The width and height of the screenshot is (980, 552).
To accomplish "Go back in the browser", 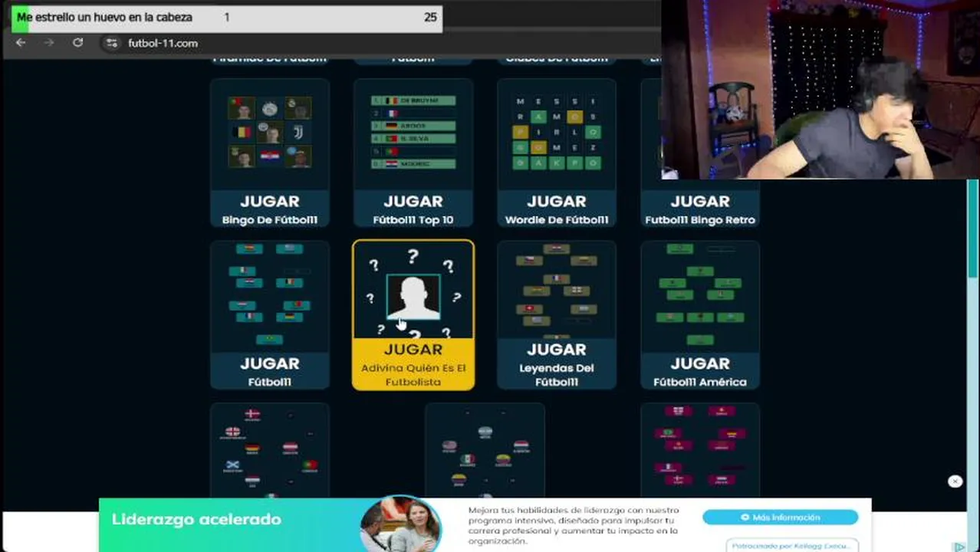I will point(21,43).
